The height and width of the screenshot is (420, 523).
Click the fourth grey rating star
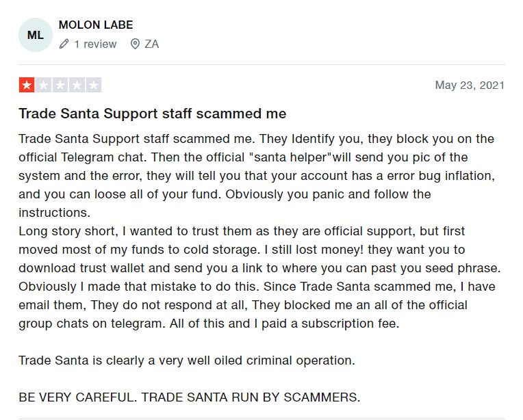pyautogui.click(x=77, y=86)
